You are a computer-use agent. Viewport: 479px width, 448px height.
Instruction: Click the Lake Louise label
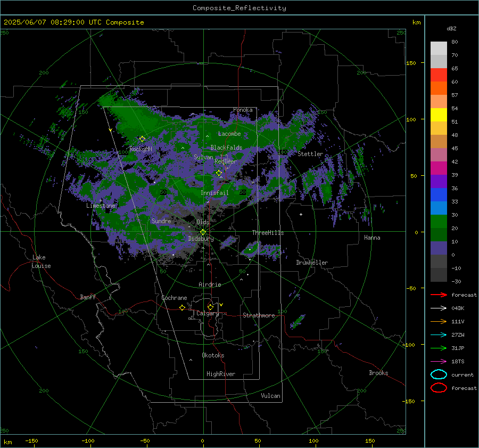41,262
